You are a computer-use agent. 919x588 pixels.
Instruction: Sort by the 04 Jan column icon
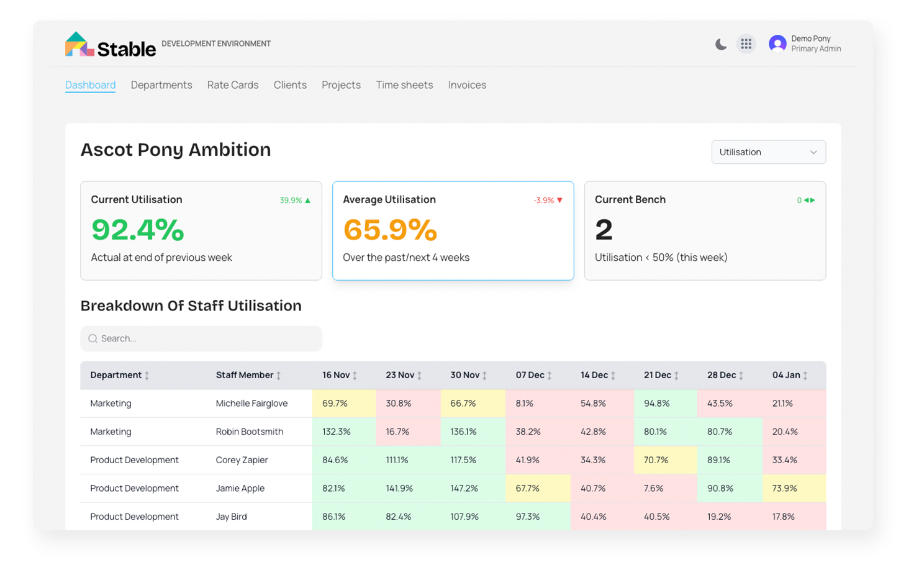805,376
